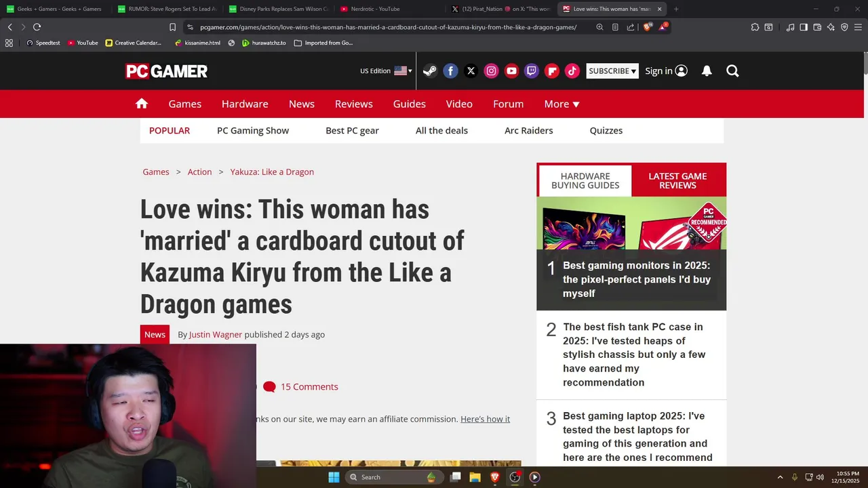The width and height of the screenshot is (868, 488).
Task: Select the Latest Game Reviews tab
Action: (x=677, y=180)
